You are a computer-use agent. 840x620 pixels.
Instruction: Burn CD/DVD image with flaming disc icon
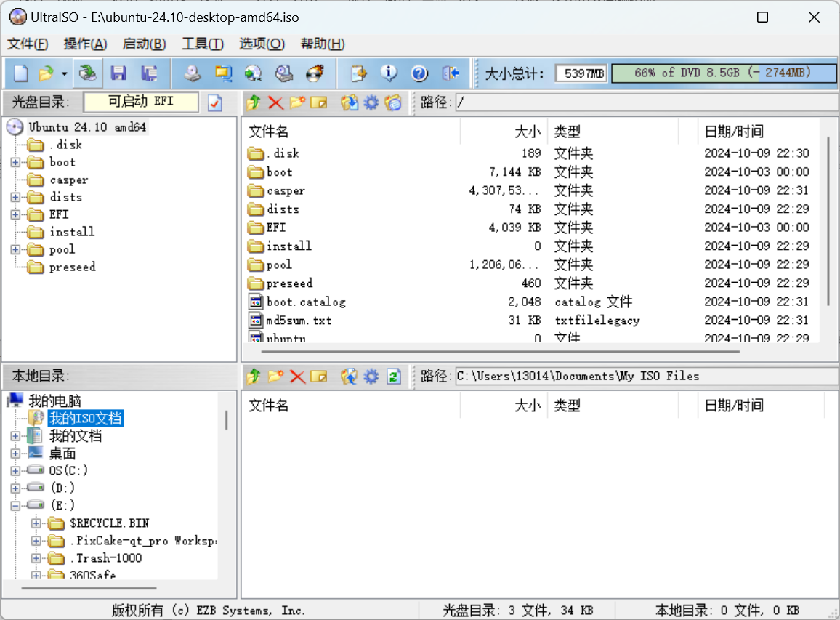[x=315, y=73]
